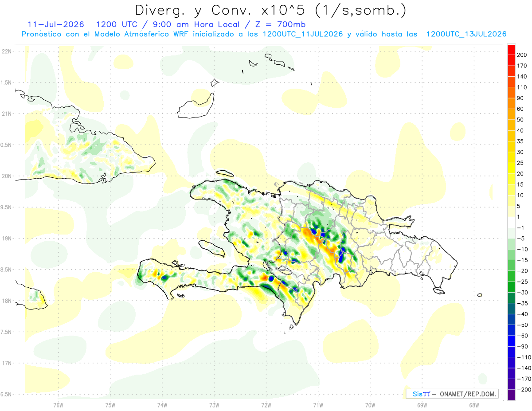Click the '-60' colorbar label
Screen dimensions: 532x411
click(522, 336)
